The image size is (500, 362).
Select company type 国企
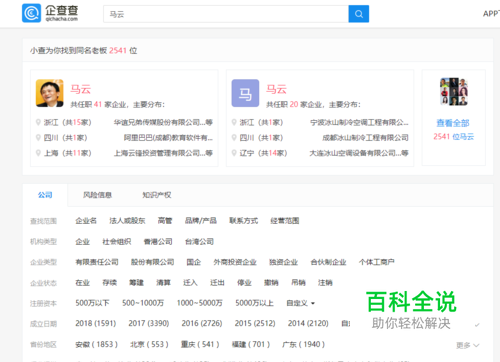[x=194, y=262]
